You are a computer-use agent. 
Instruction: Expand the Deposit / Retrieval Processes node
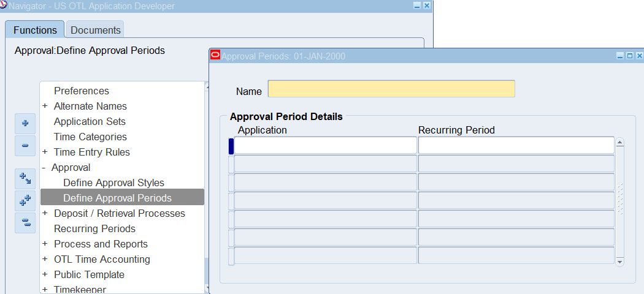click(45, 213)
